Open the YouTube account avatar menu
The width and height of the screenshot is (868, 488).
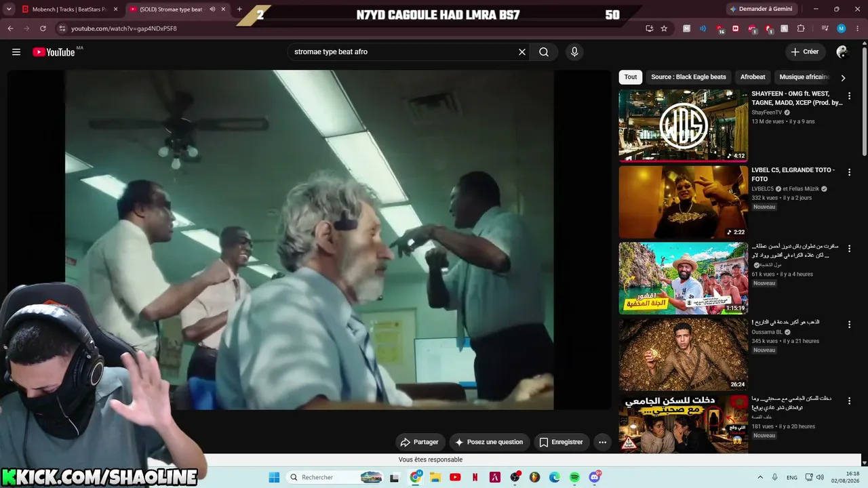pyautogui.click(x=842, y=52)
